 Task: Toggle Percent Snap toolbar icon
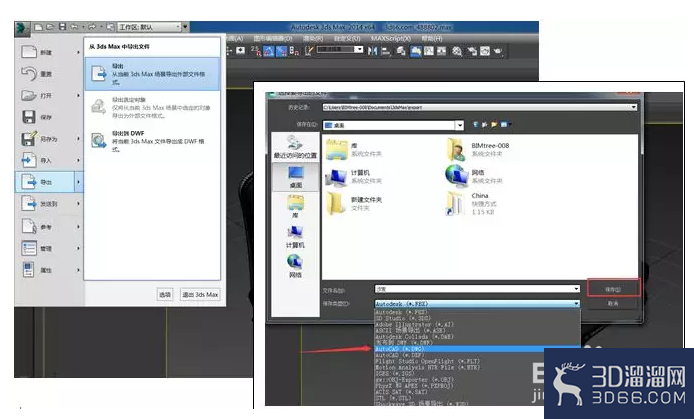point(281,51)
